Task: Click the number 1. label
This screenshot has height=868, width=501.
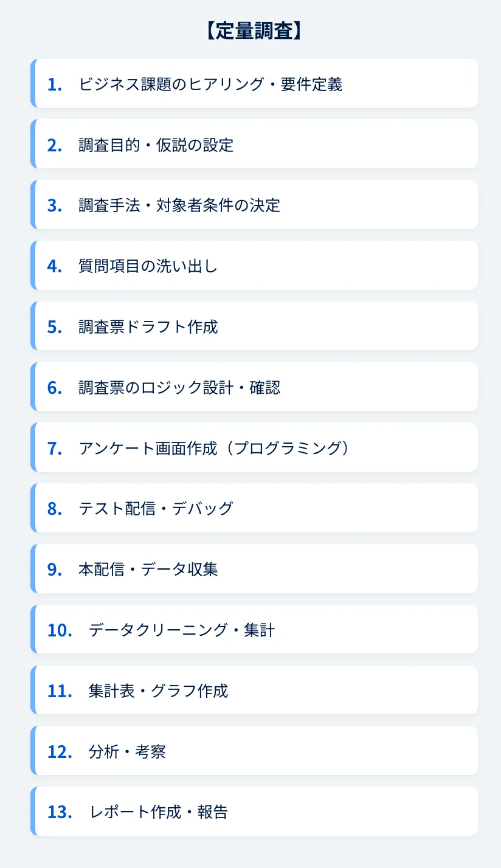Action: click(x=55, y=84)
